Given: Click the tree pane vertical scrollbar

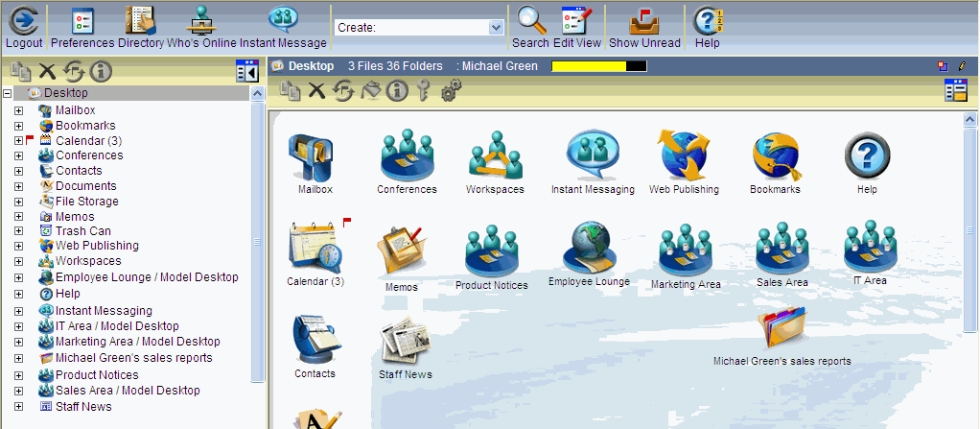Looking at the screenshot, I should (x=257, y=240).
